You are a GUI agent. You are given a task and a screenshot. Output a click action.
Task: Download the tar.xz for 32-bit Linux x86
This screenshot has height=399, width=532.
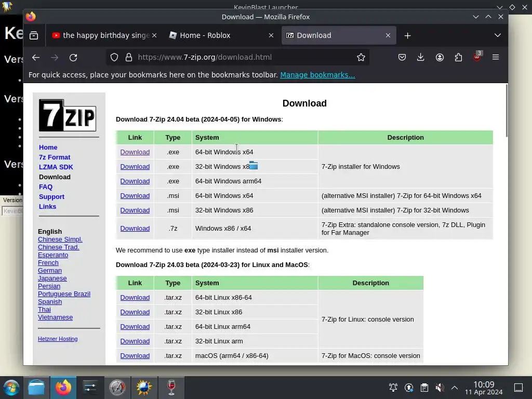coord(135,312)
